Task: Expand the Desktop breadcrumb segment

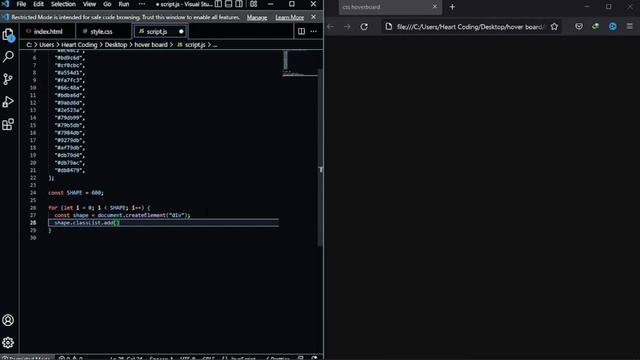Action: coord(116,44)
